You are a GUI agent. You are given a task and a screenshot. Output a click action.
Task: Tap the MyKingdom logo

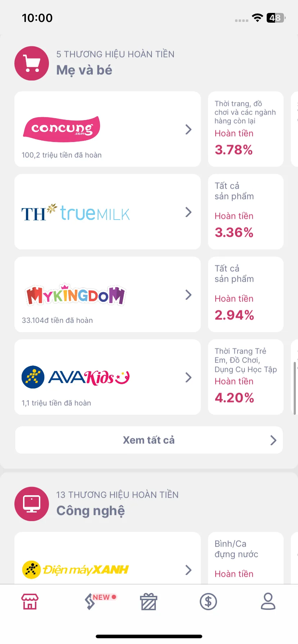76,295
